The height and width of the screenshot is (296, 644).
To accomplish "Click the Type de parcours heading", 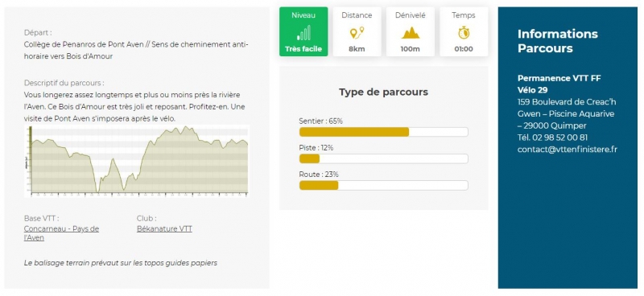I will click(384, 92).
